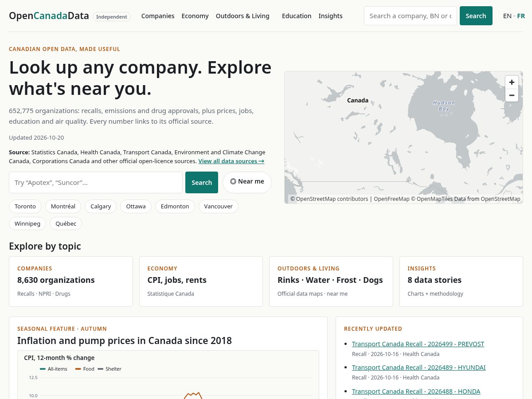Screen dimensions: 532x399
Task: Select the Toronto city chip
Action: tap(25, 206)
